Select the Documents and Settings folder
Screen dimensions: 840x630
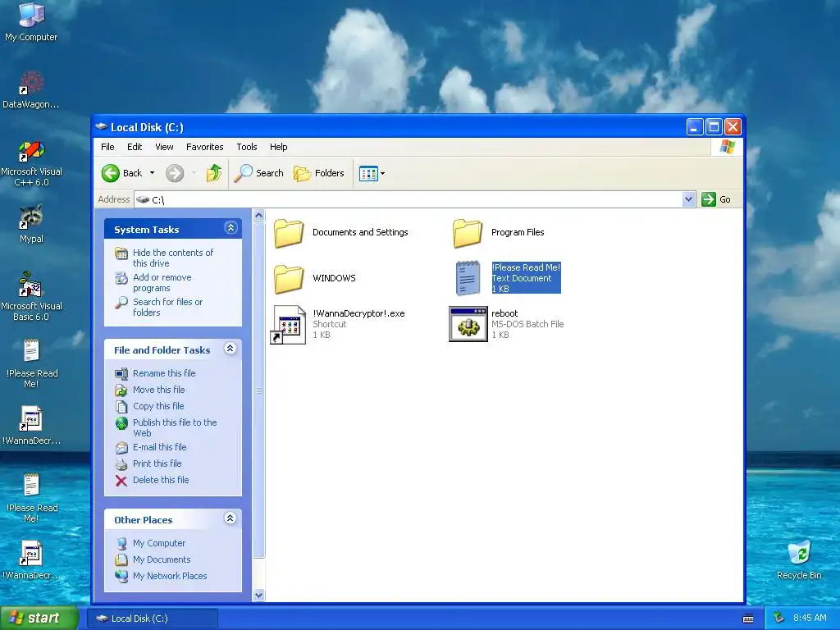(x=340, y=232)
